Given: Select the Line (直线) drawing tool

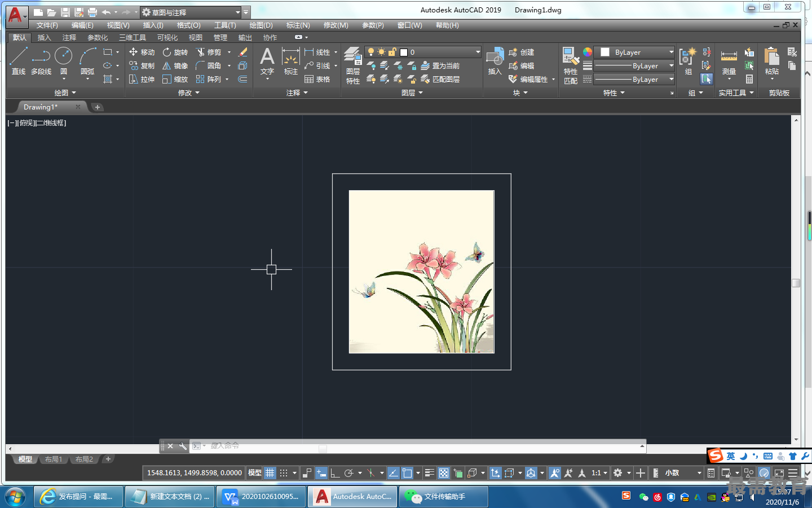Looking at the screenshot, I should pyautogui.click(x=19, y=61).
